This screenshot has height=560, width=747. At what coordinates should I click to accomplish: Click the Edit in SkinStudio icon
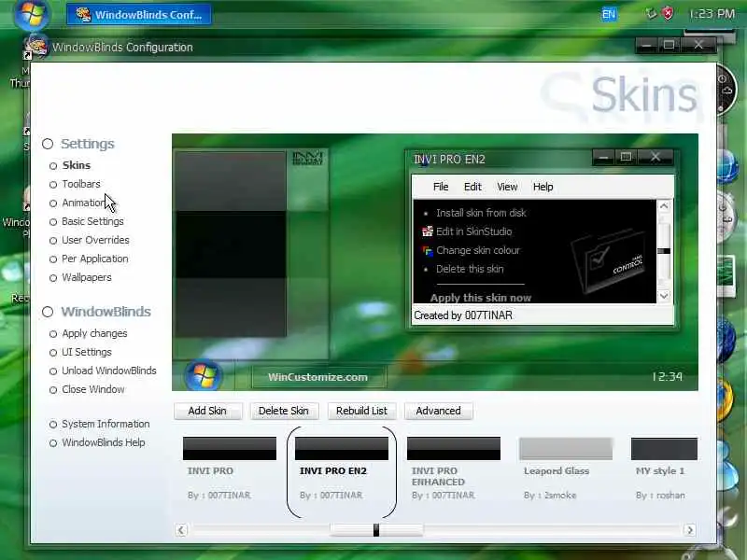[x=428, y=231]
